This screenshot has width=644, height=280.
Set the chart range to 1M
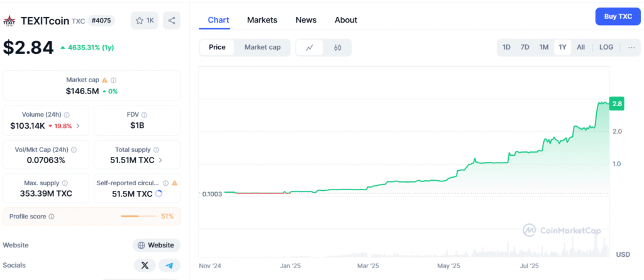point(544,47)
